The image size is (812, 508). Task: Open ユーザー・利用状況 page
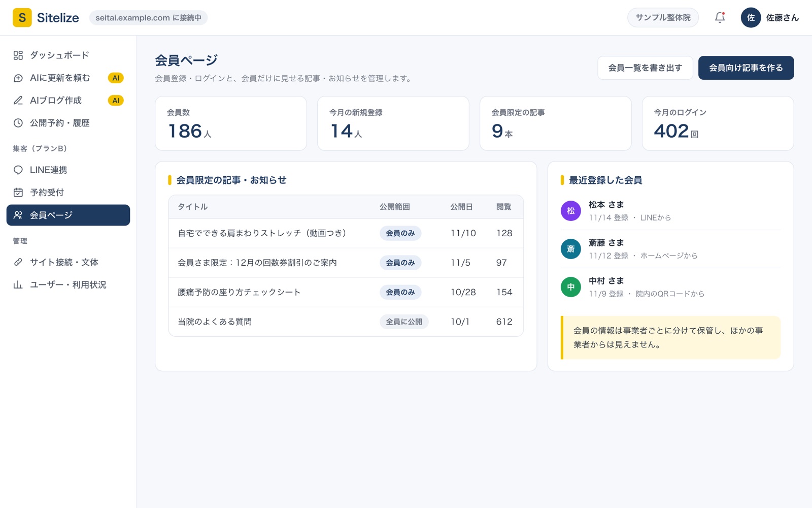(x=68, y=285)
